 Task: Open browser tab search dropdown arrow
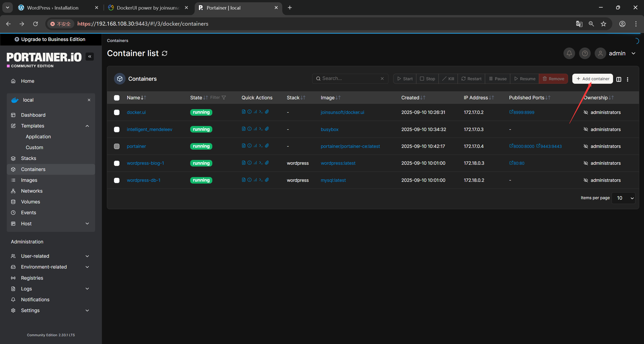click(8, 8)
